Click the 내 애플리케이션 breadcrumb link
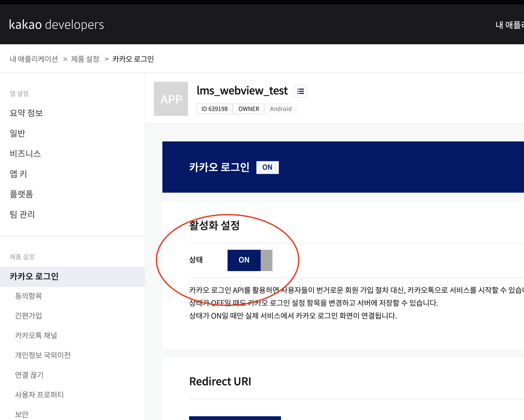Viewport: 524px width, 420px height. pos(34,59)
